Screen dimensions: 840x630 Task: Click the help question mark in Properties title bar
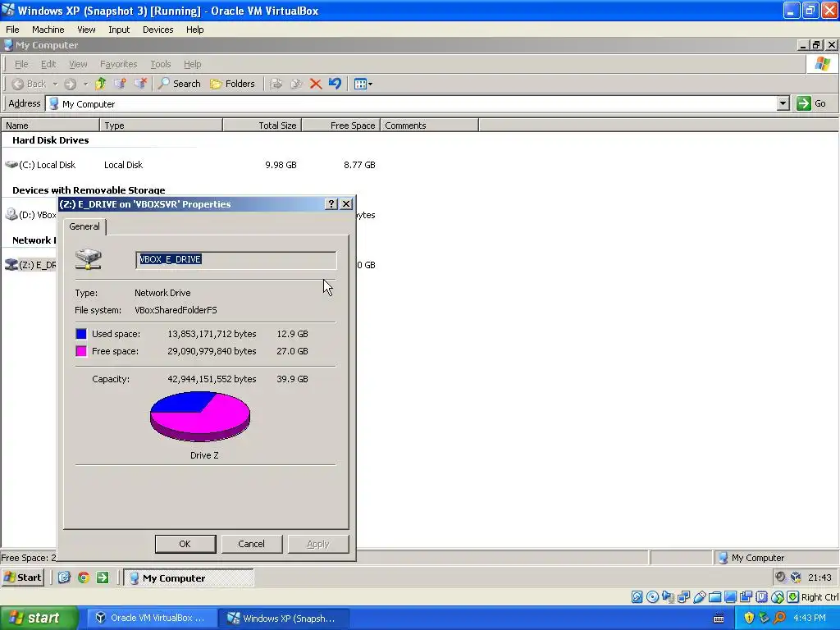pyautogui.click(x=331, y=203)
